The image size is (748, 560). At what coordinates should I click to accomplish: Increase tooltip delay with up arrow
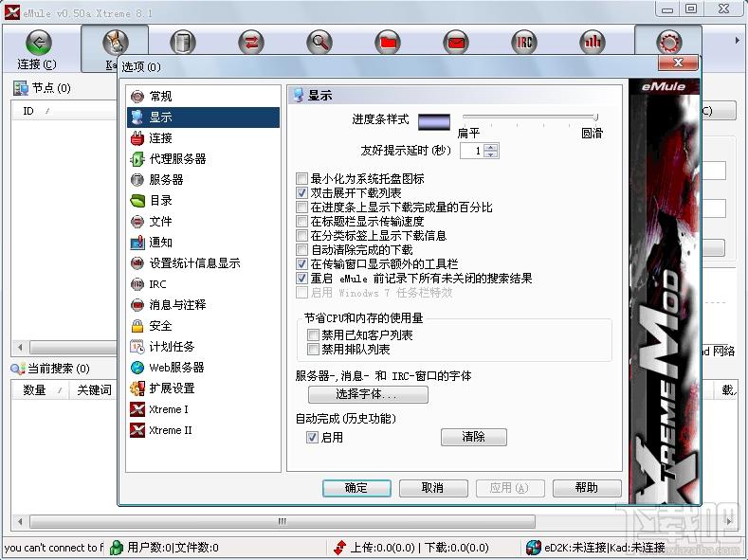coord(491,147)
